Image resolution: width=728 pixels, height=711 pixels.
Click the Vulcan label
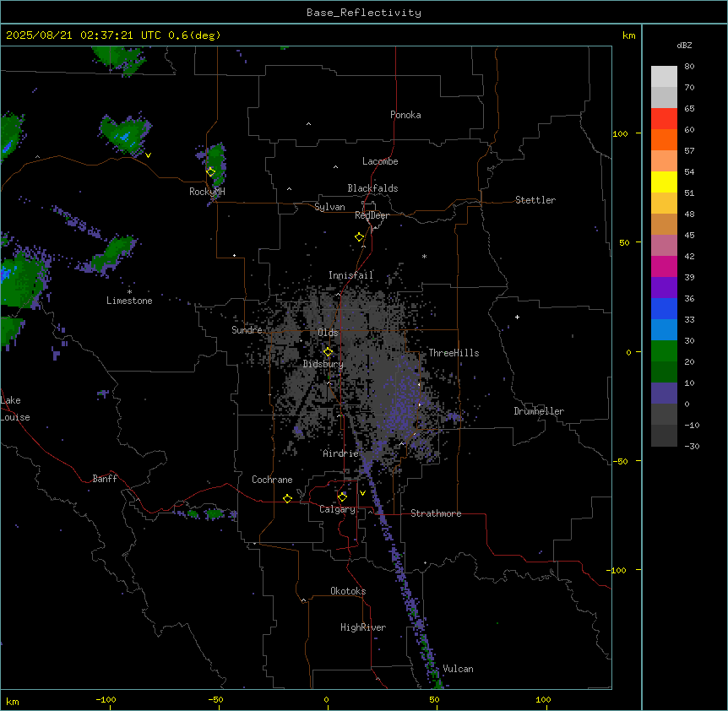[x=458, y=669]
